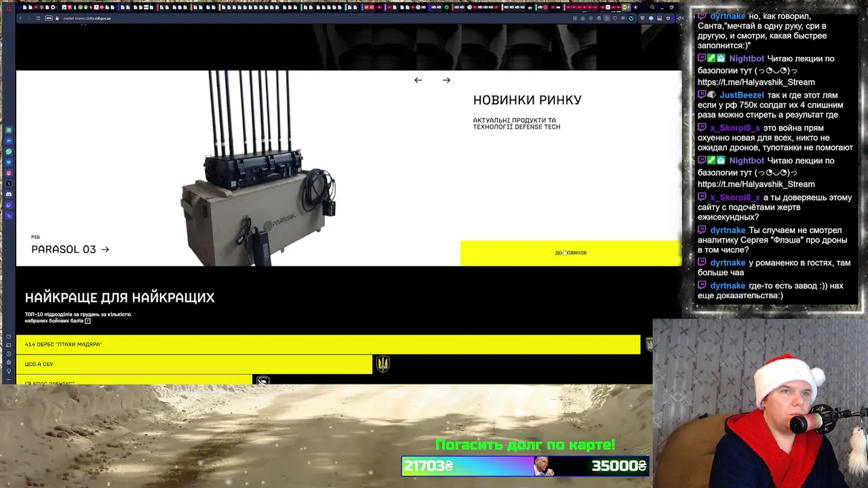The image size is (868, 488).
Task: Show next item with right carousel arrow
Action: (x=446, y=80)
